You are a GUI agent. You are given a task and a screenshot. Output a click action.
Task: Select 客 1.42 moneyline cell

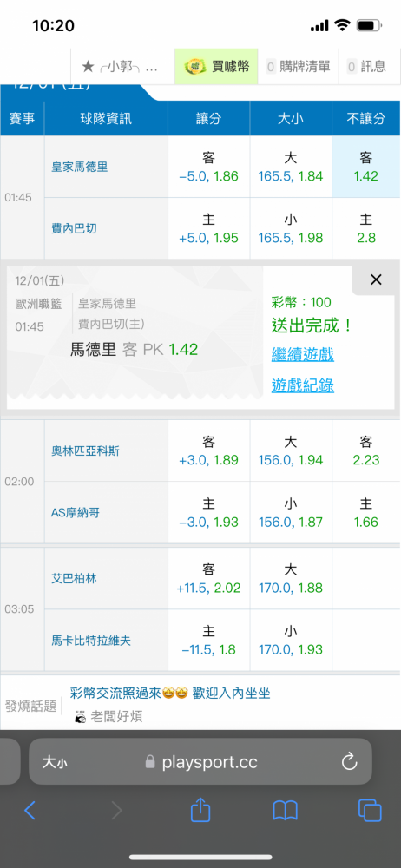pos(366,168)
